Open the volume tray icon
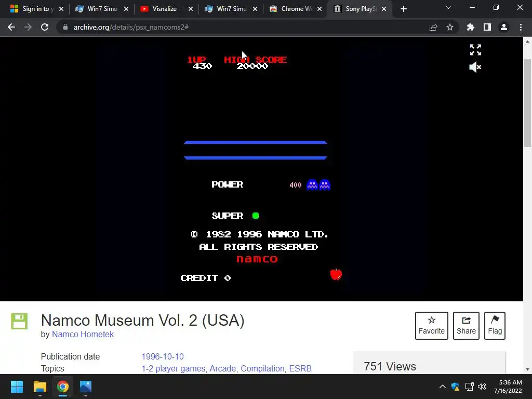Viewport: 532px width, 399px height. [482, 387]
